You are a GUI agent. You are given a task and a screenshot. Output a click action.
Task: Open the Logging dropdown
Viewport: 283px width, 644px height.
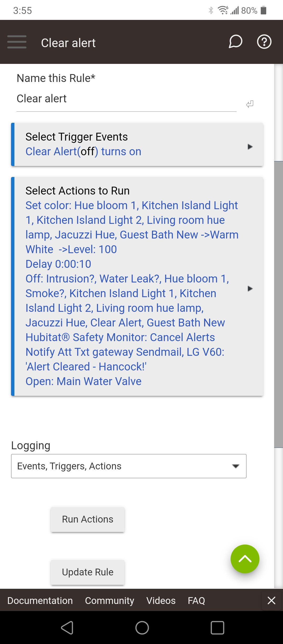tap(129, 466)
